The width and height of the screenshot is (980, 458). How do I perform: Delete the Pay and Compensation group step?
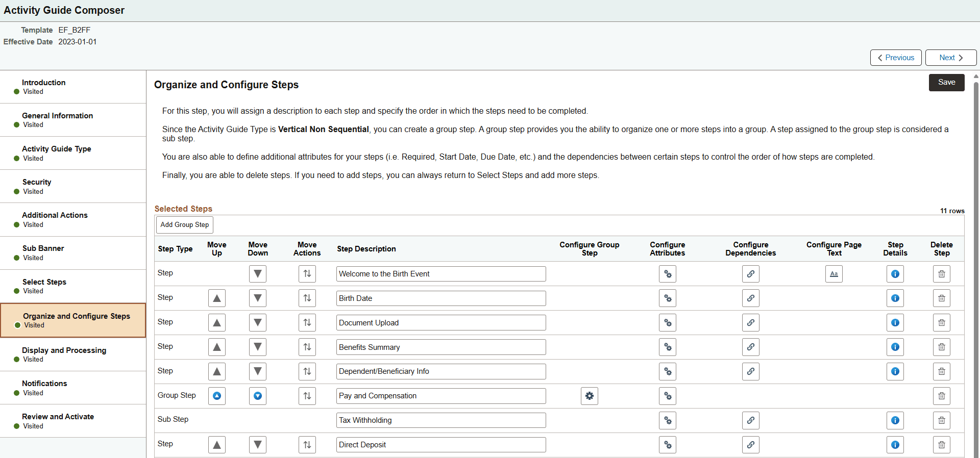942,396
